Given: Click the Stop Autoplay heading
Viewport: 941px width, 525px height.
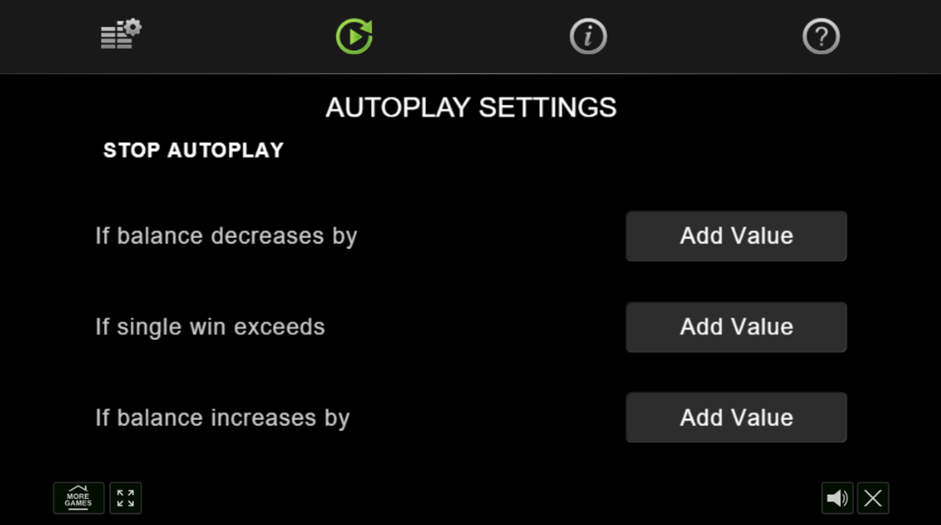Looking at the screenshot, I should 194,151.
